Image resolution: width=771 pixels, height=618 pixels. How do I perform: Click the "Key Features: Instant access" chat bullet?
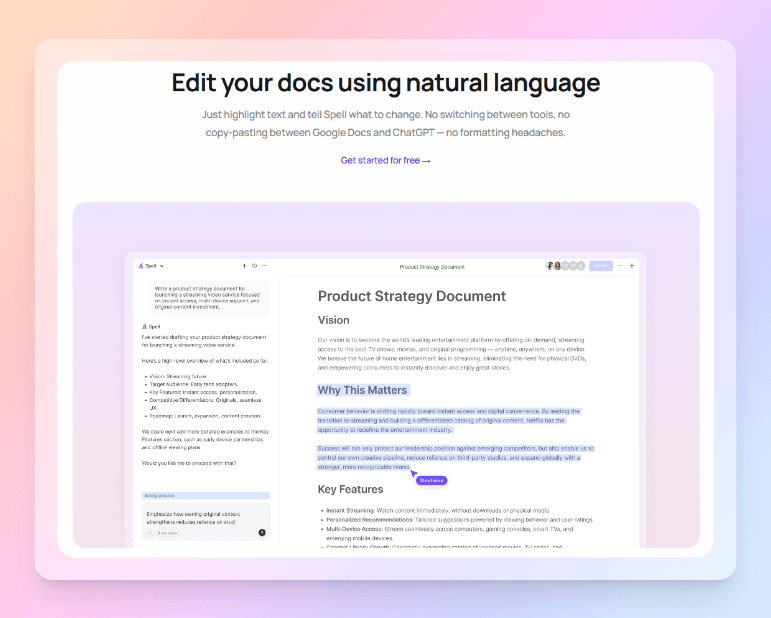click(x=203, y=392)
